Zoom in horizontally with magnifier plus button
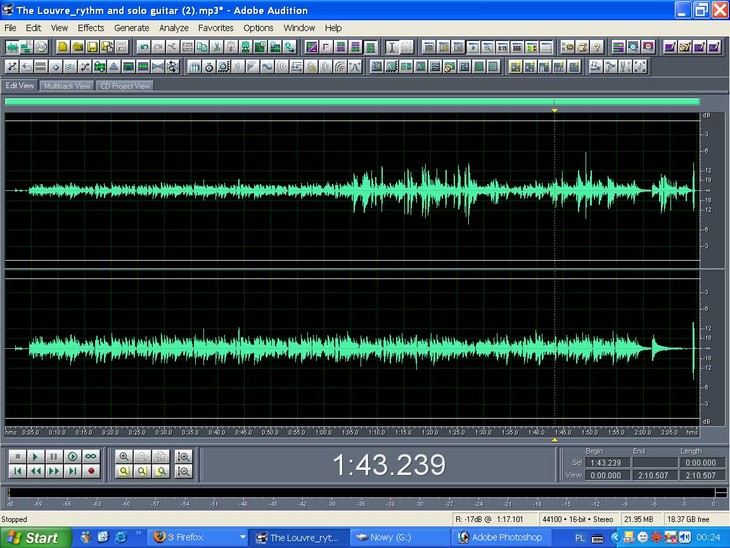This screenshot has height=548, width=730. coord(124,456)
